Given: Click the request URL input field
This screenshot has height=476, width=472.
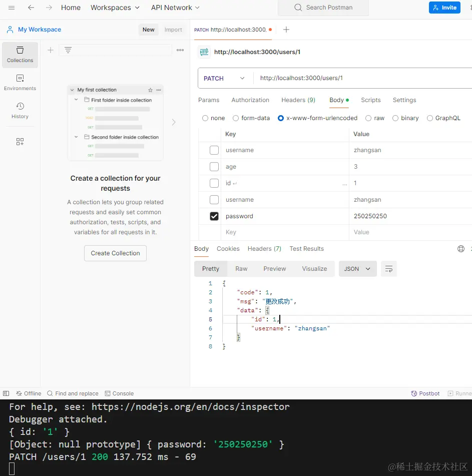Looking at the screenshot, I should (363, 78).
